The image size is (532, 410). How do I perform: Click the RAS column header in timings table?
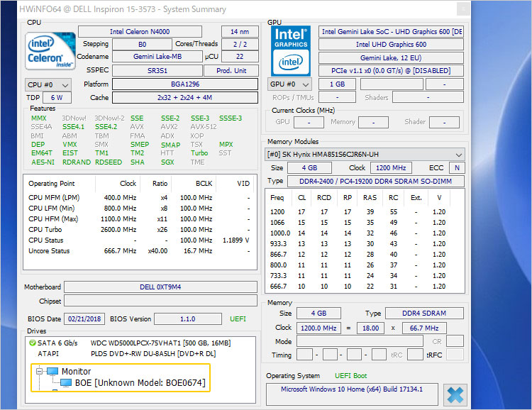(370, 197)
